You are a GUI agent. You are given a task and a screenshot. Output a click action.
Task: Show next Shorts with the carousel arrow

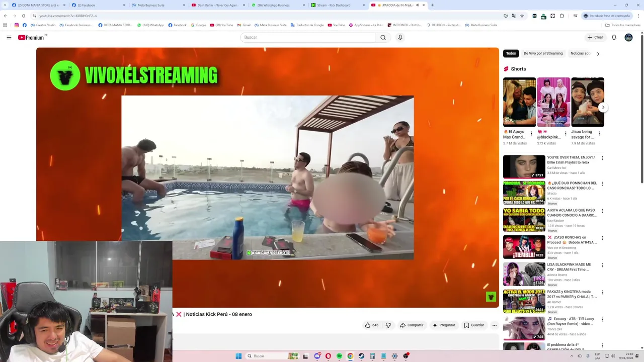(603, 107)
